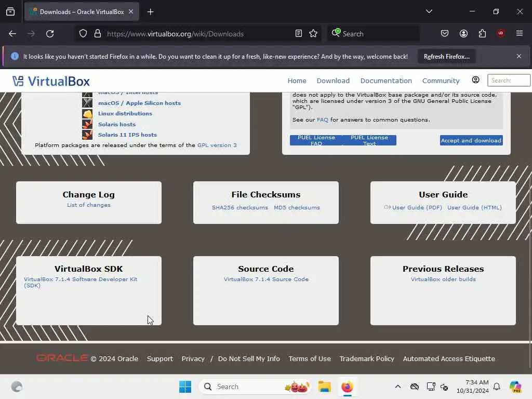Open a new tab with the plus icon
The width and height of the screenshot is (532, 399).
pos(150,12)
